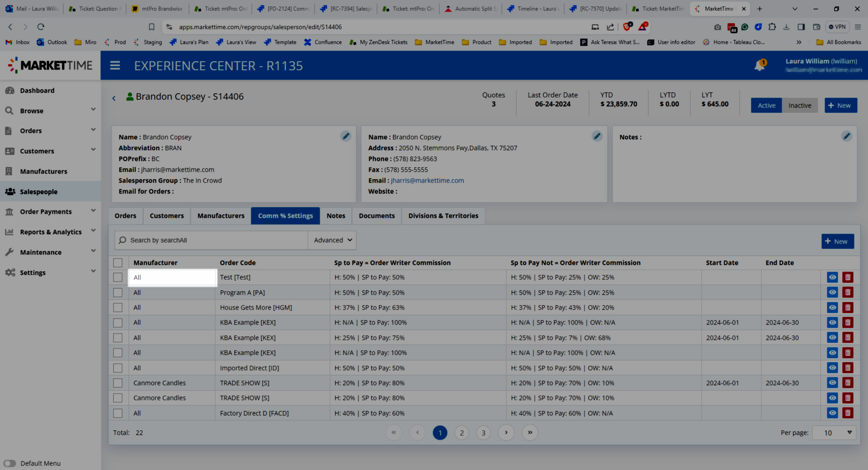Click the Inactive status button
Viewport: 868px width, 470px height.
[x=799, y=105]
